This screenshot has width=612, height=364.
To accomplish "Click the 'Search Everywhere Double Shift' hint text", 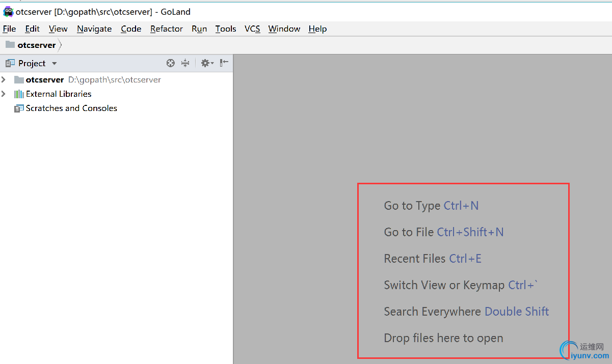I will pos(466,312).
